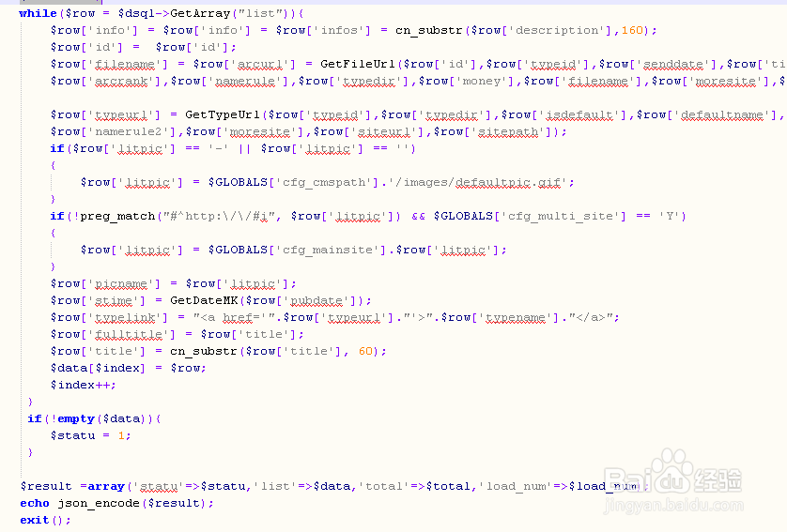Click the GetFileUrl function name
Screen dimensions: 787x532
358,64
